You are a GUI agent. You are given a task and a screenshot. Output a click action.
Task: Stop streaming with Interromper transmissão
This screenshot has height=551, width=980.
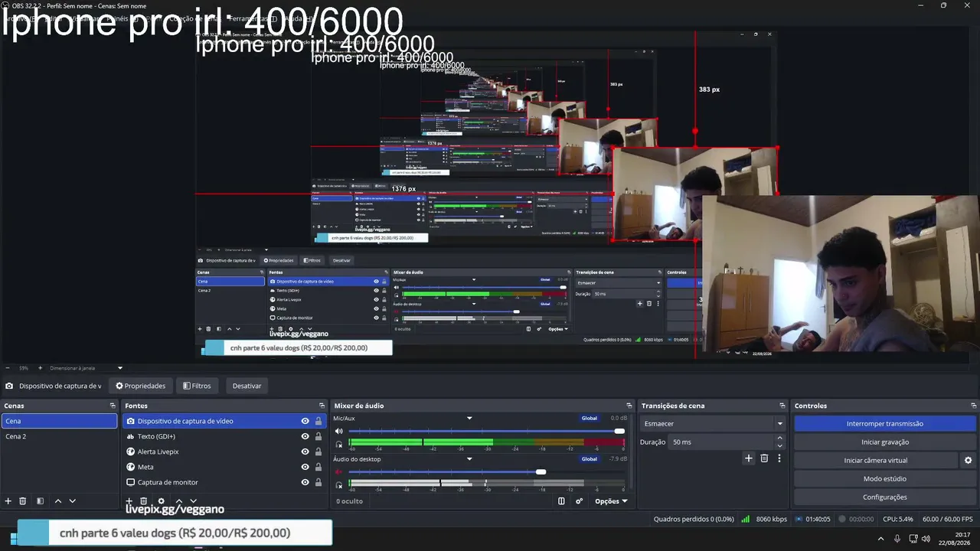[885, 423]
